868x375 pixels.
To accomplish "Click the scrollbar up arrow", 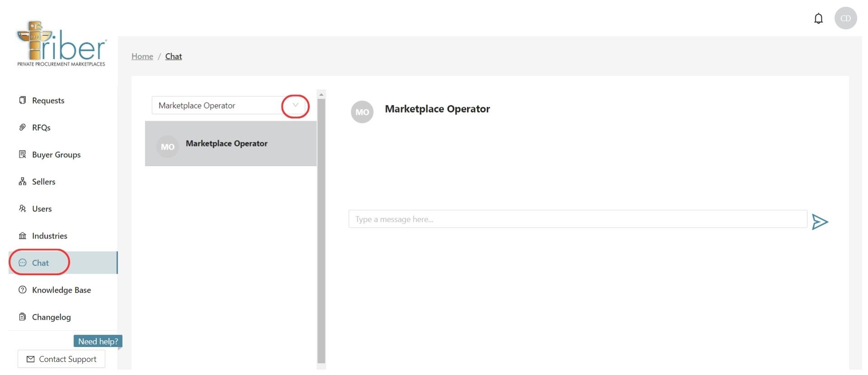I will [321, 94].
